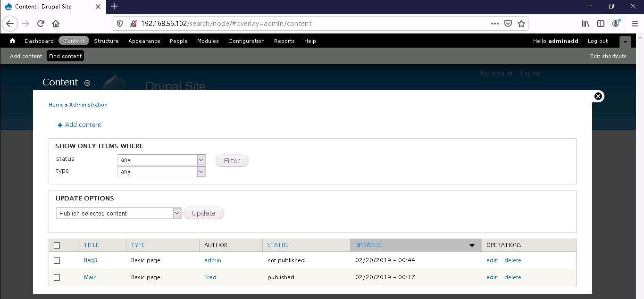Edit the flag3 page
Image resolution: width=644 pixels, height=299 pixels.
492,260
